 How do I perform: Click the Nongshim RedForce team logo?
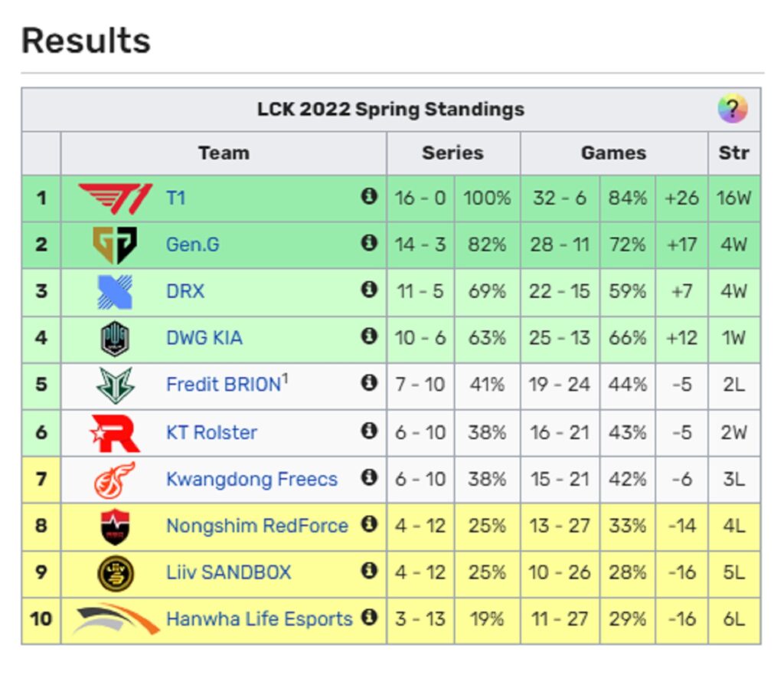(115, 526)
